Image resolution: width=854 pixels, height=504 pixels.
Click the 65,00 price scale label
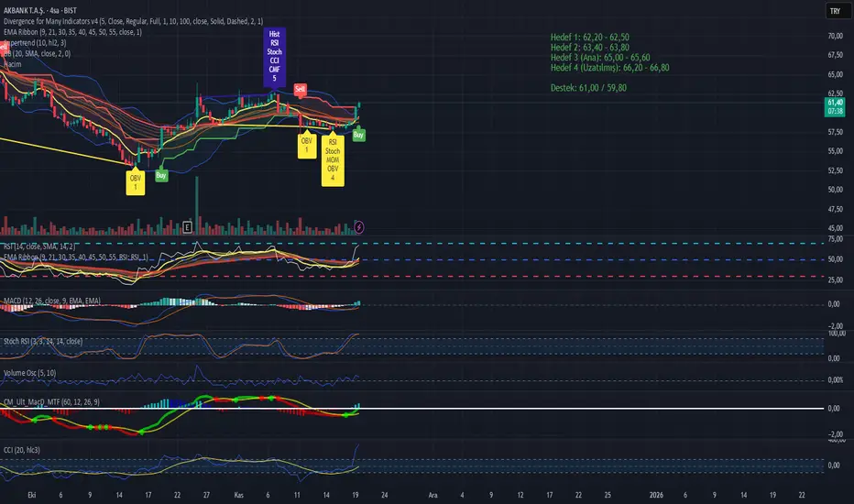coord(836,74)
